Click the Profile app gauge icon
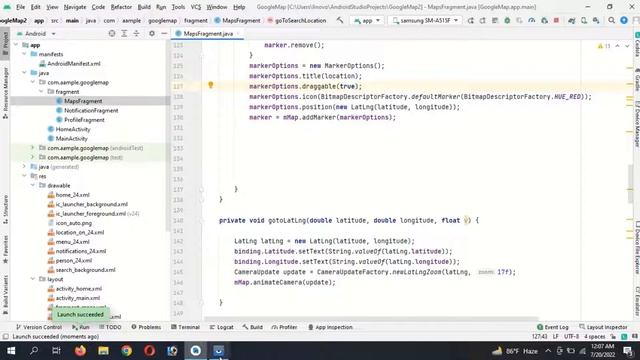Viewport: 640px width, 360px height. [x=531, y=20]
